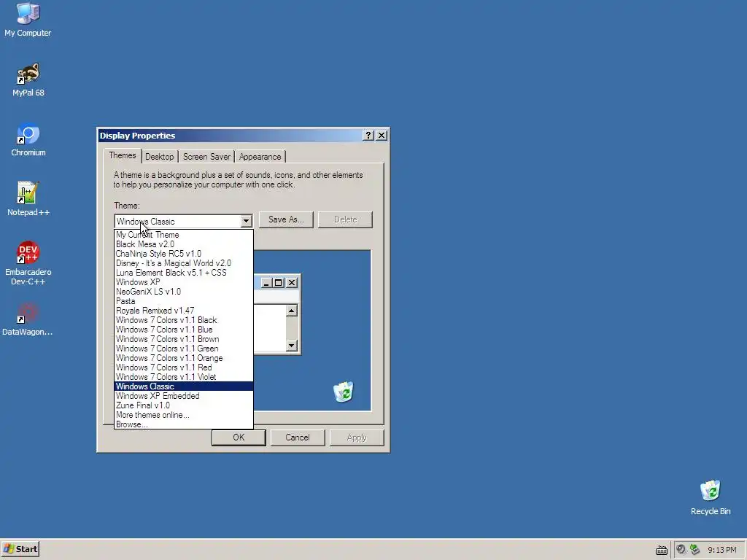Choose Luna Element Black v5.1 + CSS

[x=184, y=273]
